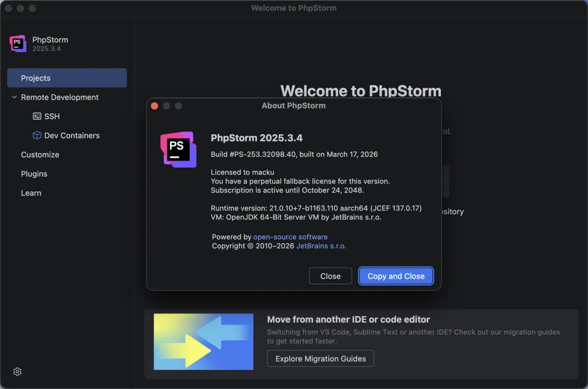Open the settings gear at the bottom left
This screenshot has width=588, height=389.
tap(17, 372)
